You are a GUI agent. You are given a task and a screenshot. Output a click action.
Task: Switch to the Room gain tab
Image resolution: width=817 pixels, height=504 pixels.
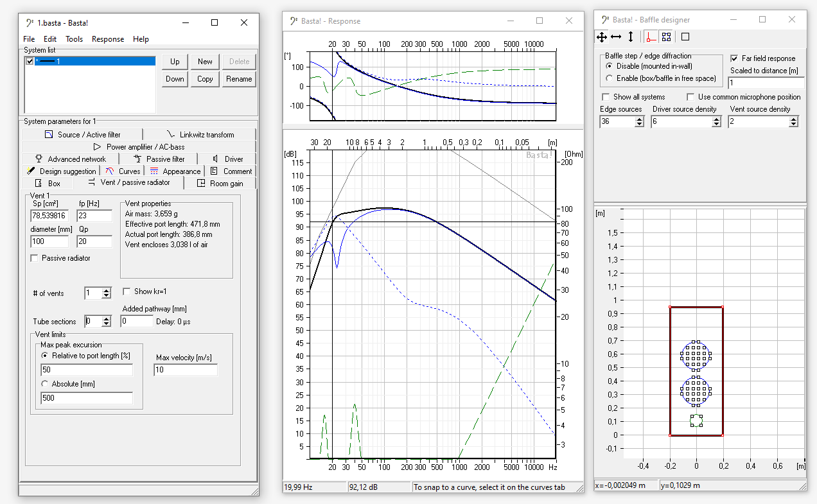pyautogui.click(x=220, y=183)
